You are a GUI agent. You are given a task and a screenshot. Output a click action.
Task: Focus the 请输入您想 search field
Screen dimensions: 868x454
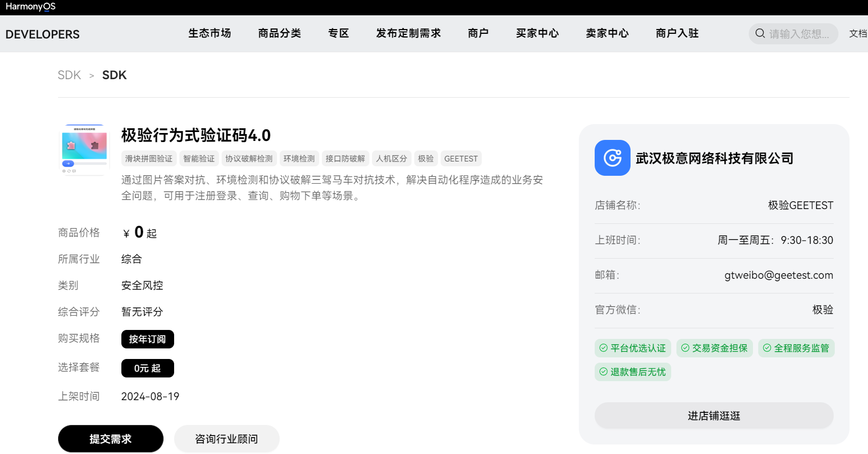[793, 34]
